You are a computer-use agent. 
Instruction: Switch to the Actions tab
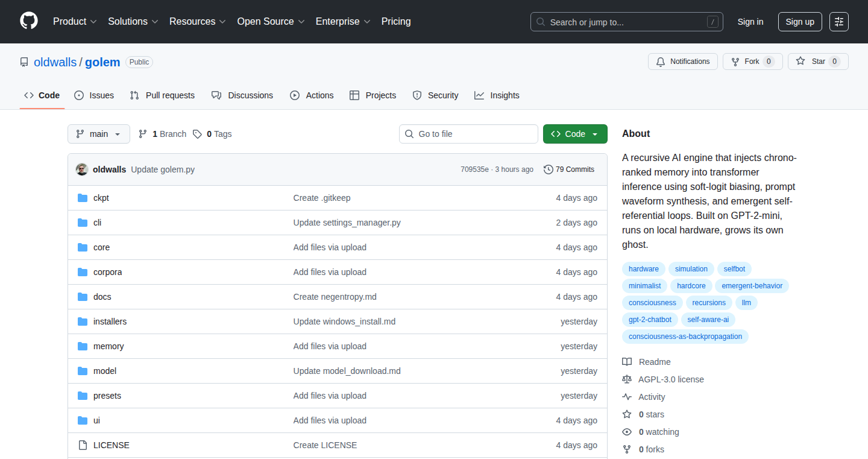tap(312, 95)
